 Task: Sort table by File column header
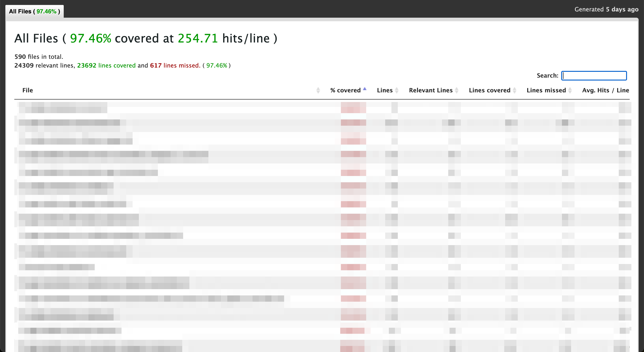(x=28, y=90)
